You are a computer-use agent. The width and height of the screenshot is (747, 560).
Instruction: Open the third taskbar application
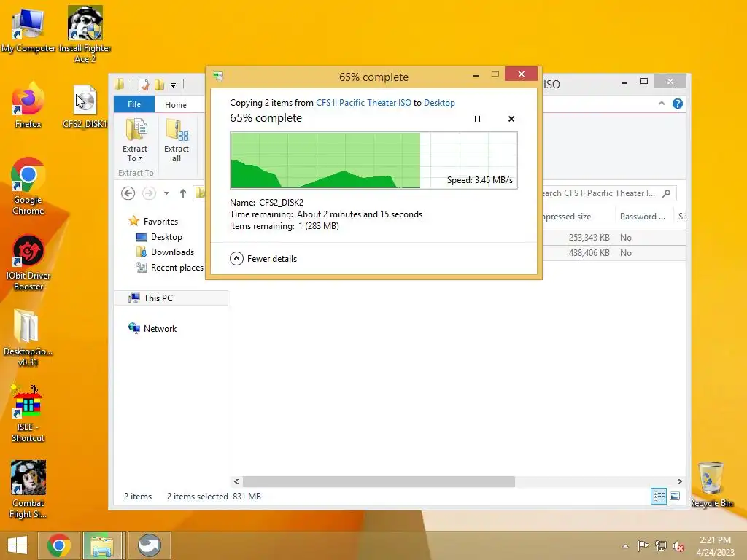coord(149,545)
